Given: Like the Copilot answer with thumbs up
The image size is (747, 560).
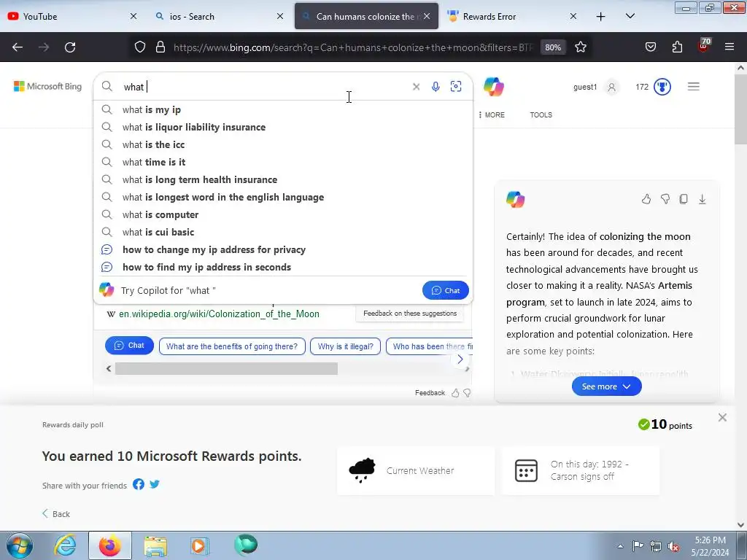Looking at the screenshot, I should point(646,199).
